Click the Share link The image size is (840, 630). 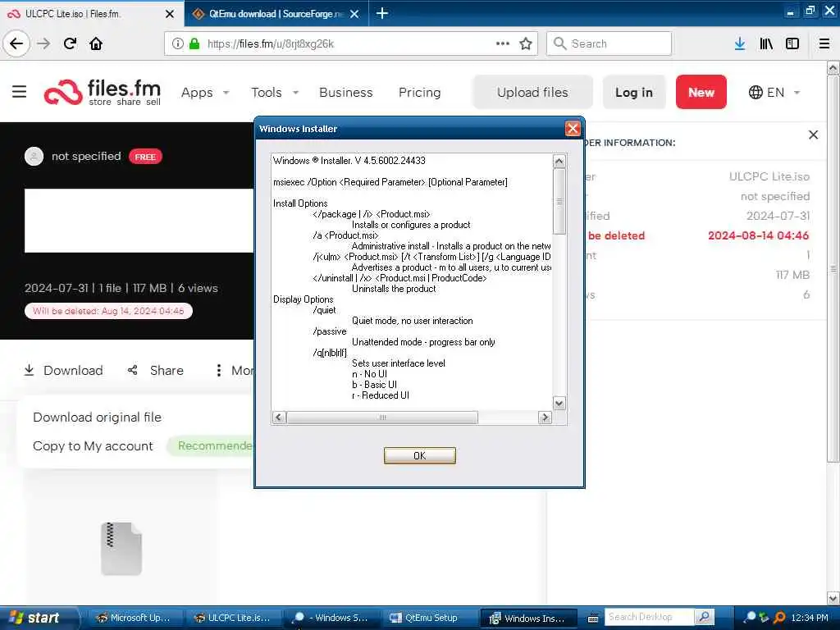point(167,370)
